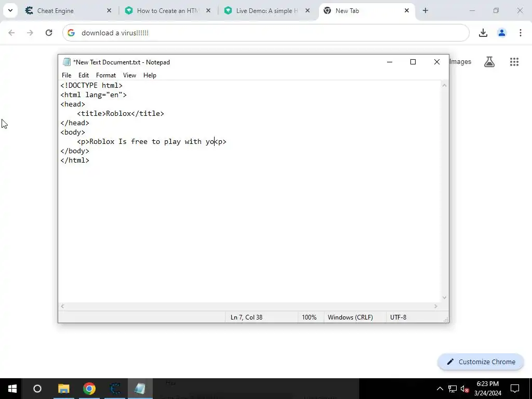The height and width of the screenshot is (399, 532).
Task: Show hidden system tray icons
Action: coord(440,389)
